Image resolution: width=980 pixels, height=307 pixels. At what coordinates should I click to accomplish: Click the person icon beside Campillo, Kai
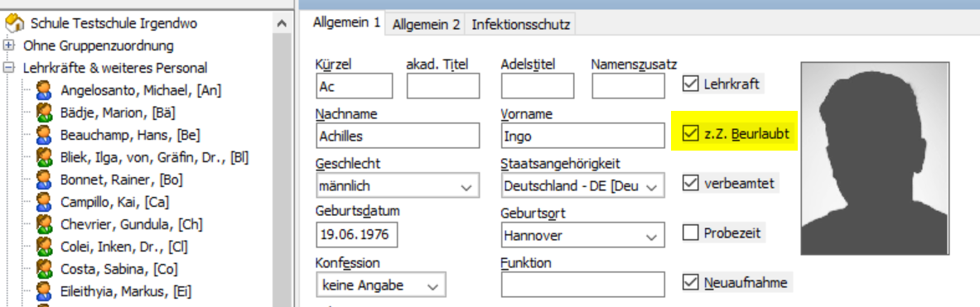tap(44, 202)
